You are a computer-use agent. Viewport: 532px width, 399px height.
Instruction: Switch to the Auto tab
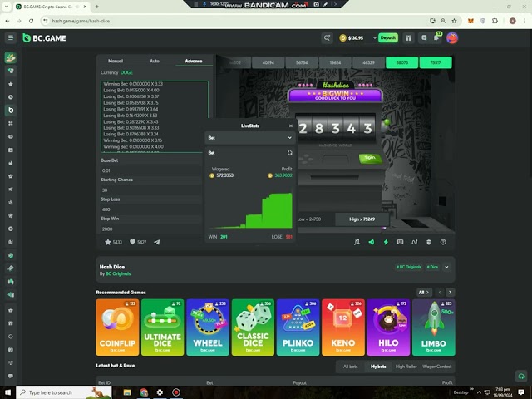pos(155,61)
